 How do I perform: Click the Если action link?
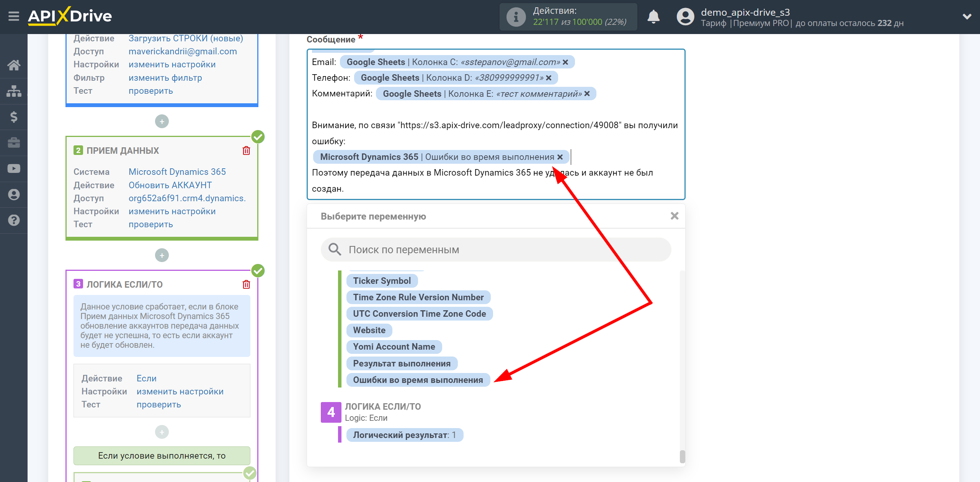pyautogui.click(x=146, y=379)
